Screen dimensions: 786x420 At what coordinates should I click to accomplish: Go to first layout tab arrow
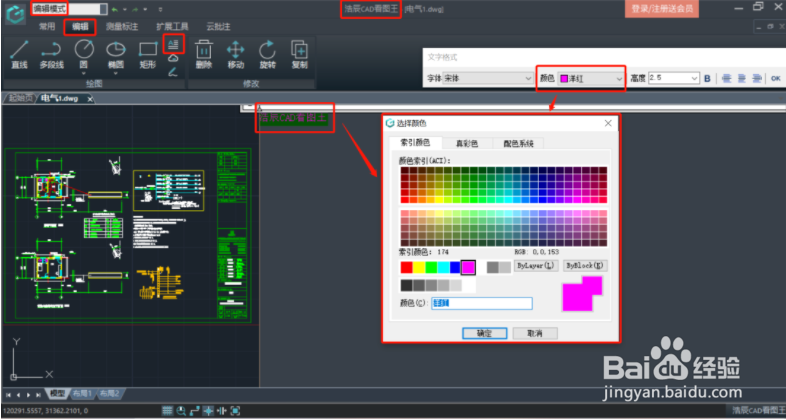(x=9, y=395)
